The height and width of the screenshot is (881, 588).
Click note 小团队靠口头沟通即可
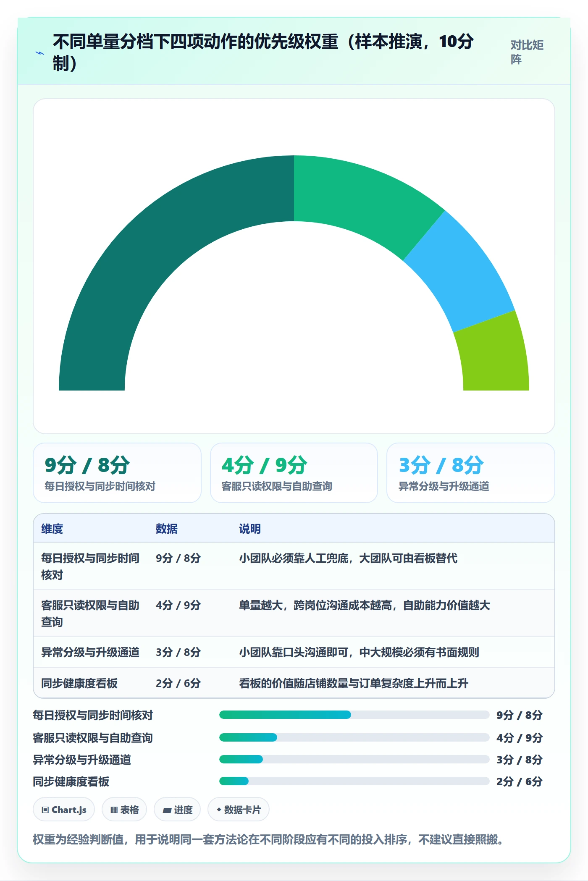(294, 652)
